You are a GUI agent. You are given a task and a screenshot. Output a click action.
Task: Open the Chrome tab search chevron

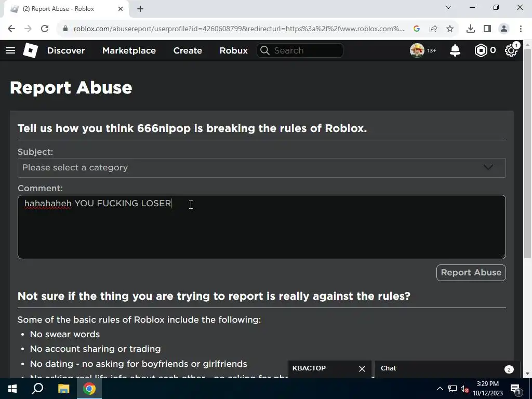click(448, 7)
